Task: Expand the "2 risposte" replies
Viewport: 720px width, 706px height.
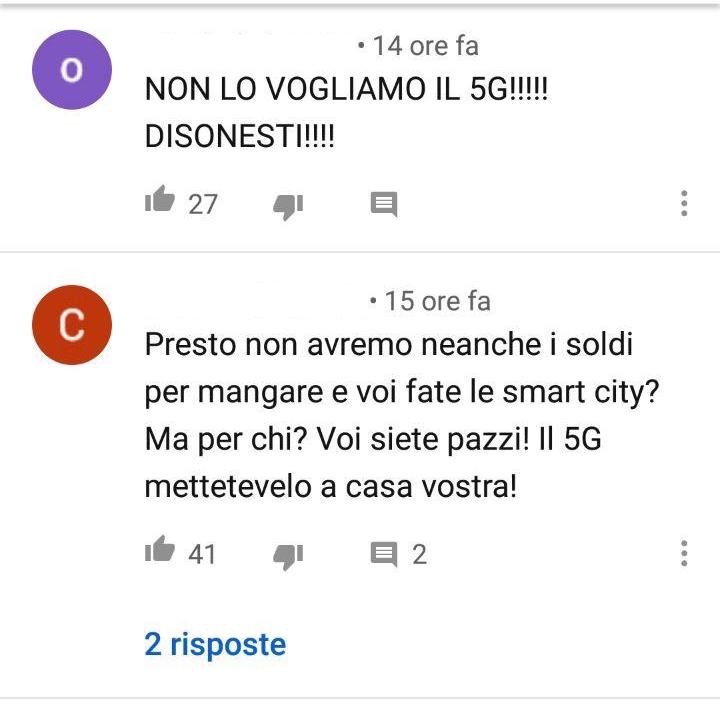Action: [x=215, y=644]
